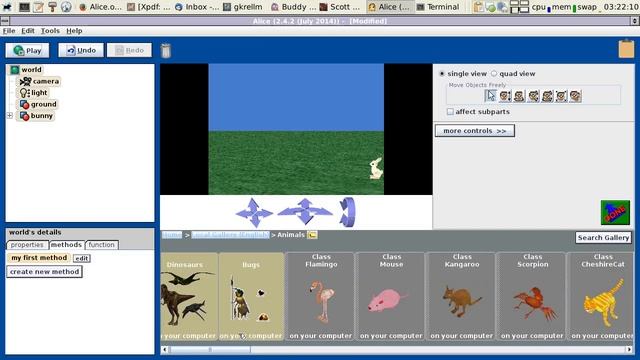Select the quad view radio button
The image size is (640, 360).
point(494,74)
